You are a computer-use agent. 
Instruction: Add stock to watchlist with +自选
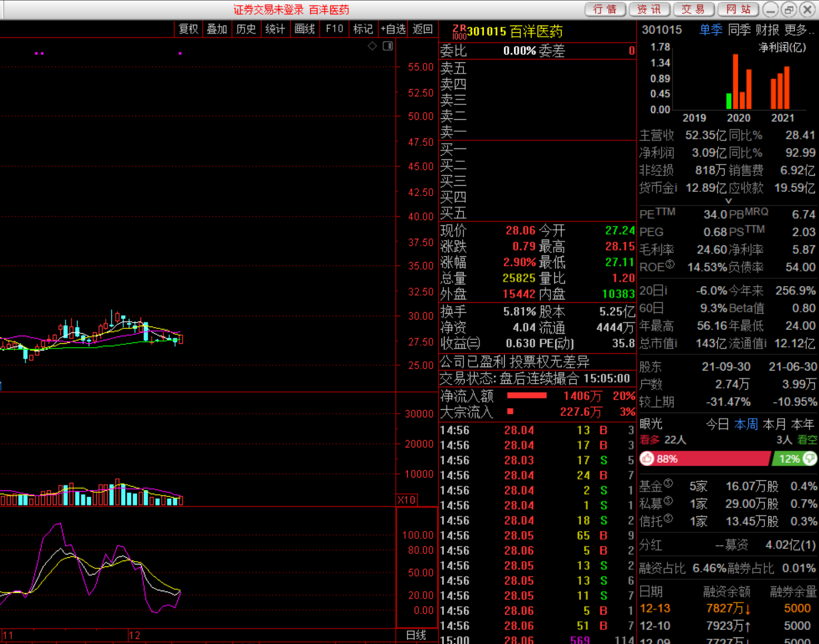pos(393,29)
